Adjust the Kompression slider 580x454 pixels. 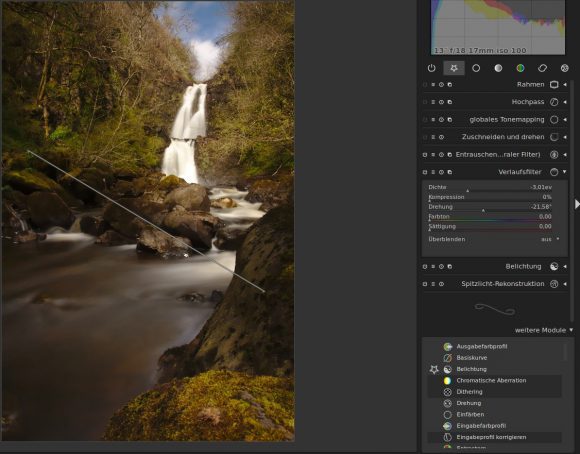pos(490,198)
